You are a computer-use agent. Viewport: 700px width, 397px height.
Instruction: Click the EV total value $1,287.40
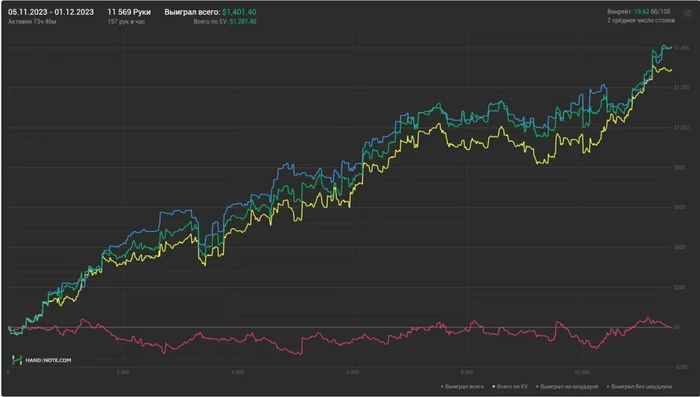[x=243, y=21]
